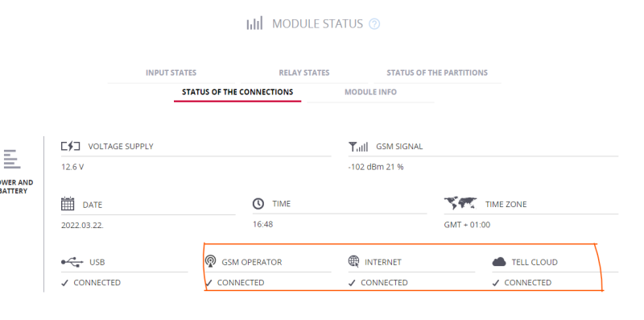The height and width of the screenshot is (320, 644).
Task: Click the calendar icon next to Date
Action: click(x=68, y=204)
